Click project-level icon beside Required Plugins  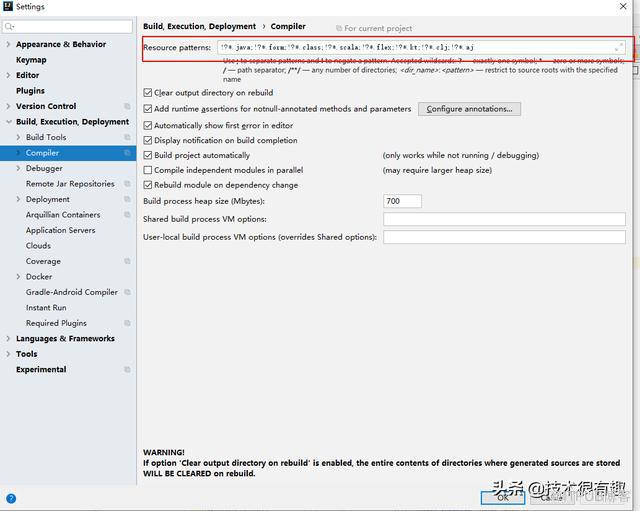coord(127,323)
